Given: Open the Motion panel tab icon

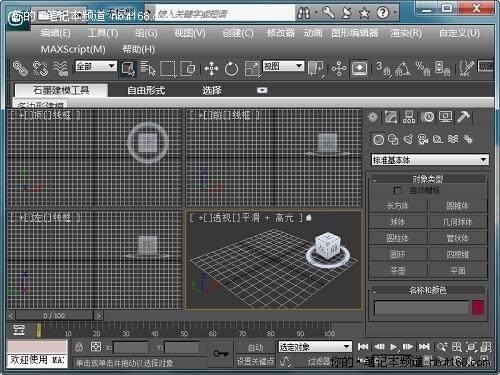Looking at the screenshot, I should [x=427, y=117].
